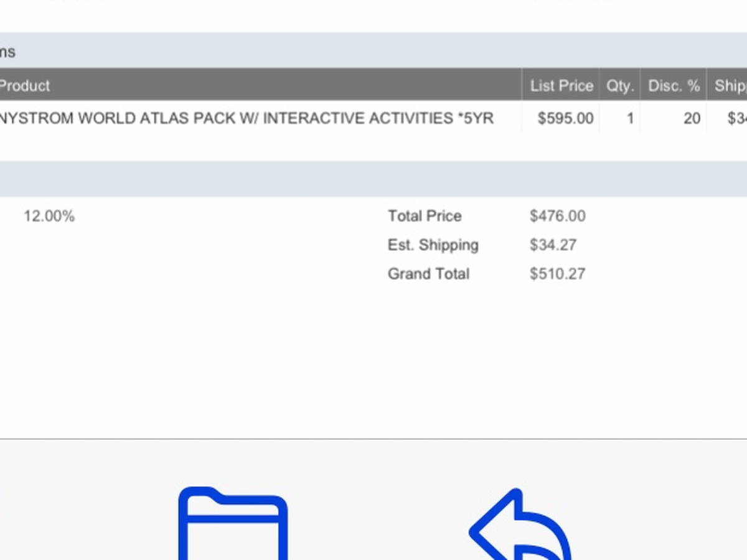Click the Est. Shipping label
The width and height of the screenshot is (747, 560).
pos(433,245)
